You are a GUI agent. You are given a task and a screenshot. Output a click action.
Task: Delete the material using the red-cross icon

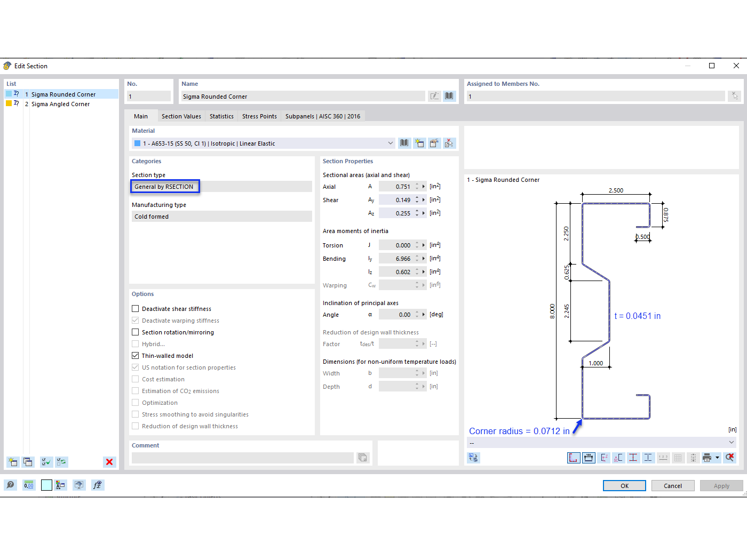[x=449, y=143]
